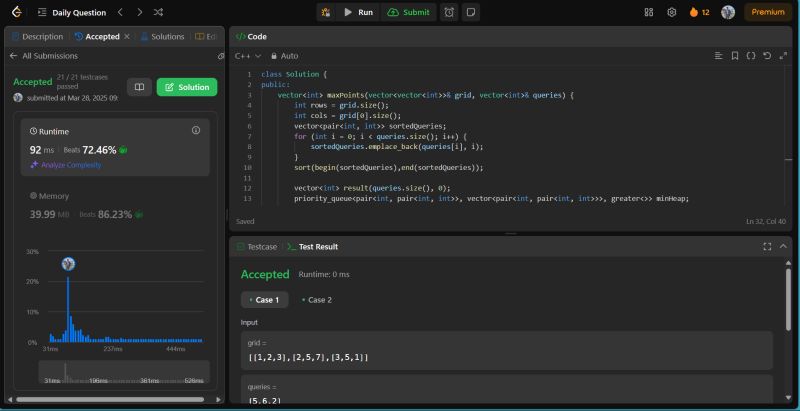Viewport: 800px width, 411px height.
Task: Submit the solution
Action: [x=409, y=12]
